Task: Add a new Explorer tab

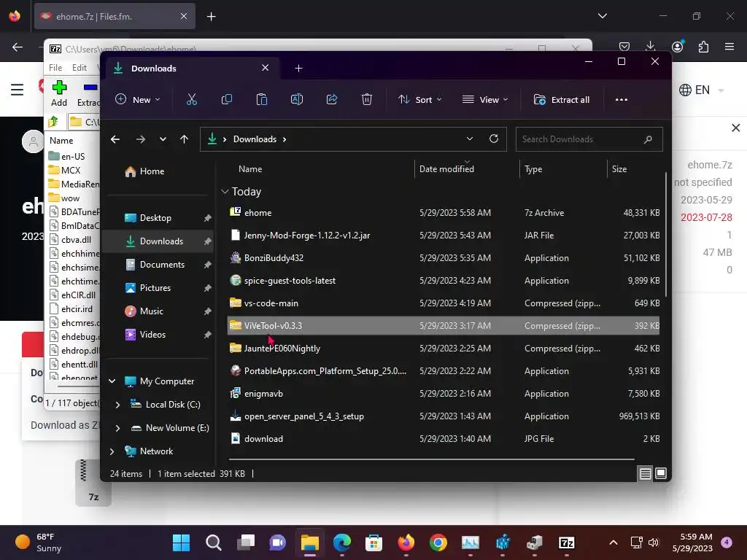Action: pyautogui.click(x=298, y=68)
